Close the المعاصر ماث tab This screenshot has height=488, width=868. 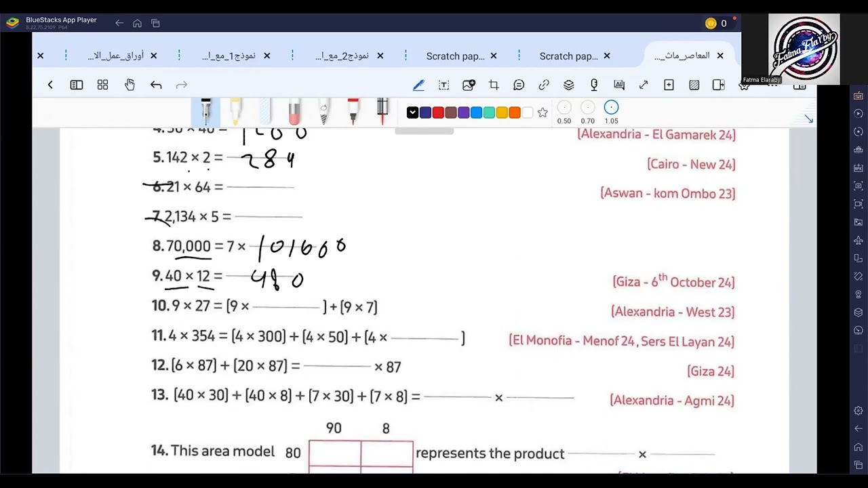(720, 56)
